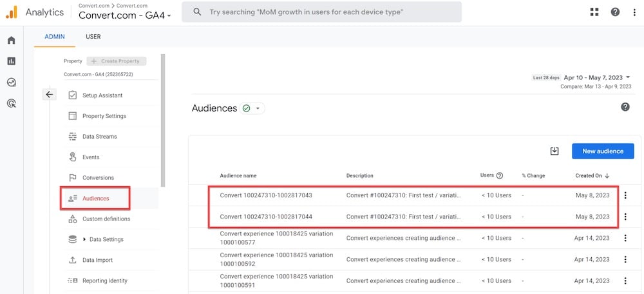Open the Reports bar-chart icon
Viewport: 644px width, 294px height.
click(12, 61)
